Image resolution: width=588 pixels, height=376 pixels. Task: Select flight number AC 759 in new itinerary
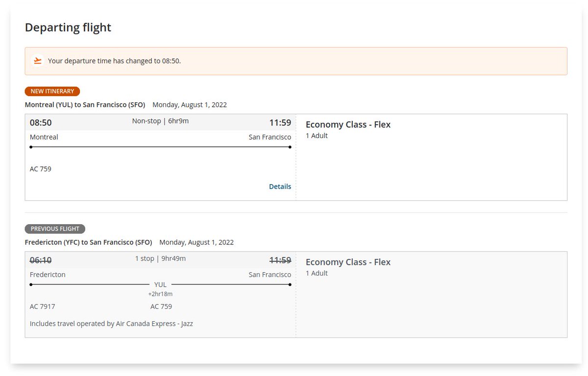pyautogui.click(x=41, y=169)
